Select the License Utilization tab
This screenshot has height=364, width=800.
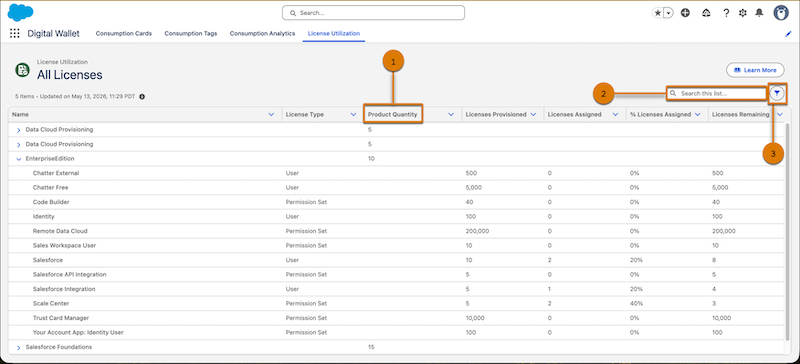[x=334, y=34]
